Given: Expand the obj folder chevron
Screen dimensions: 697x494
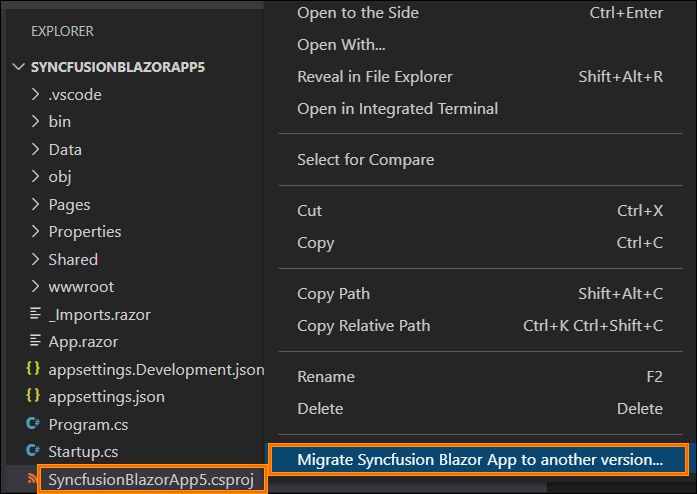Looking at the screenshot, I should tap(35, 177).
